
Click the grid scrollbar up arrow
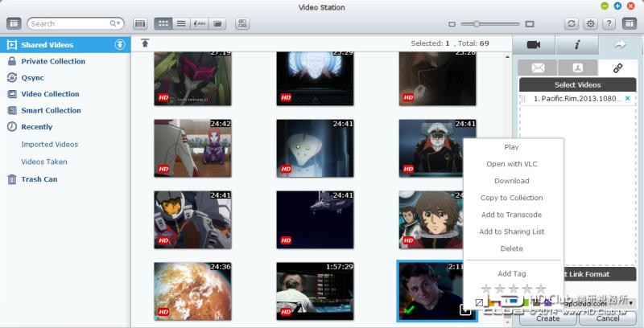tap(508, 56)
